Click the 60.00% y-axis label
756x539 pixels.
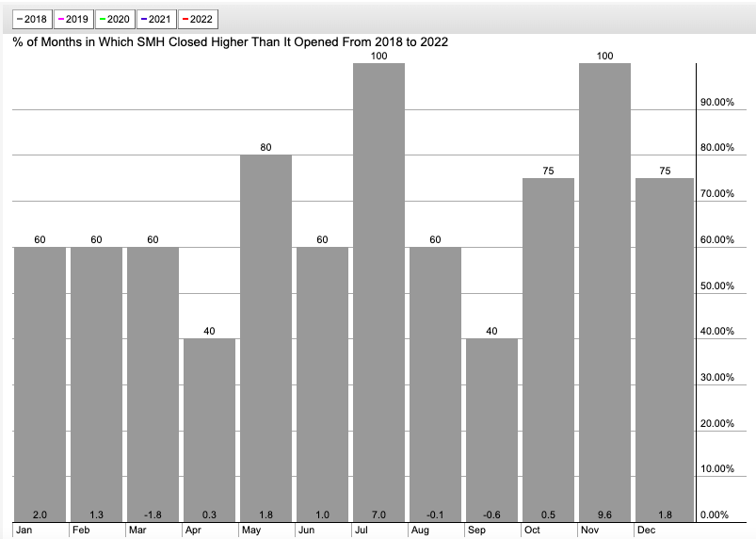717,239
